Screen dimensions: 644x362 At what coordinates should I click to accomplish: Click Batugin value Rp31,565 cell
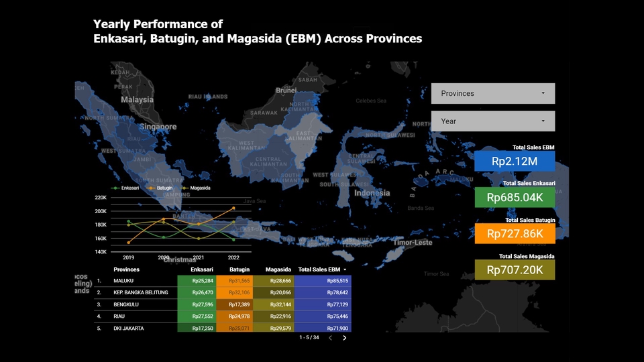coord(235,281)
